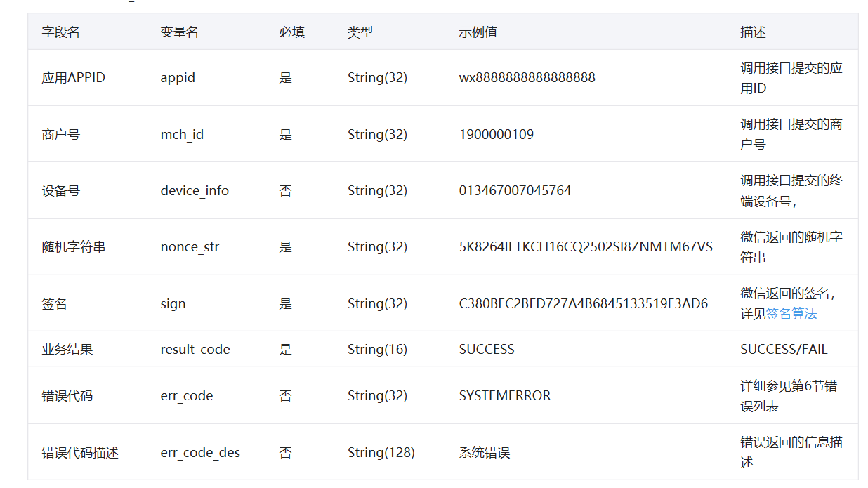The width and height of the screenshot is (868, 488).
Task: Select the appid variable name cell
Action: tap(177, 77)
